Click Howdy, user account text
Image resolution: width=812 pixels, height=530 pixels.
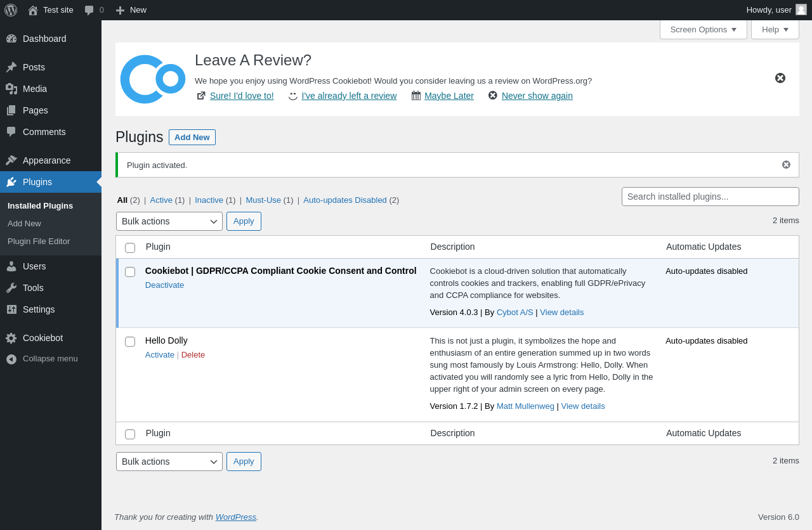[x=769, y=10]
